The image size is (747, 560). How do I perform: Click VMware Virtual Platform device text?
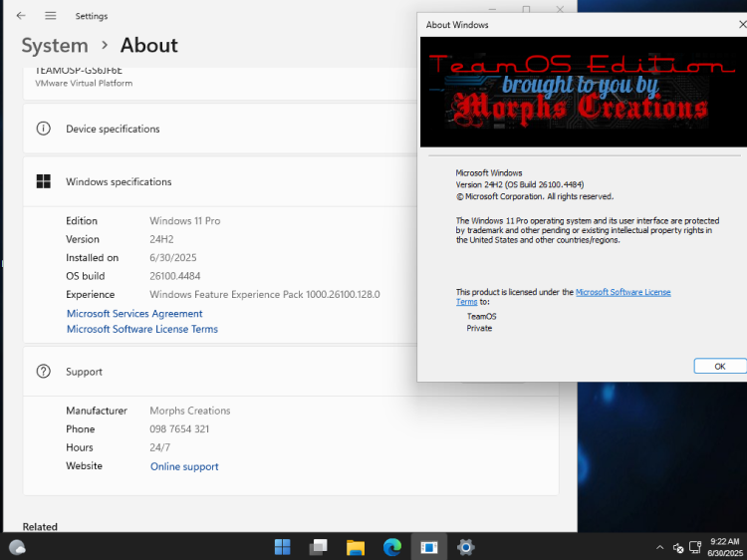(84, 83)
